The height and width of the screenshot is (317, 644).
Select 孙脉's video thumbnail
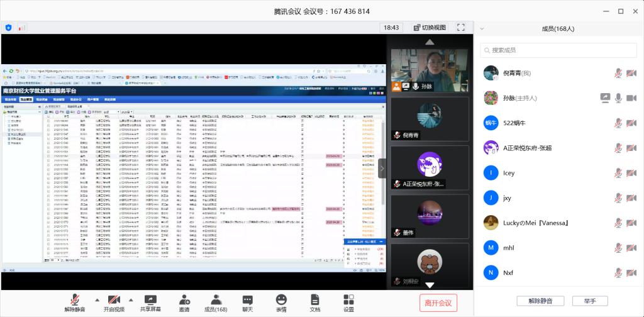(430, 70)
